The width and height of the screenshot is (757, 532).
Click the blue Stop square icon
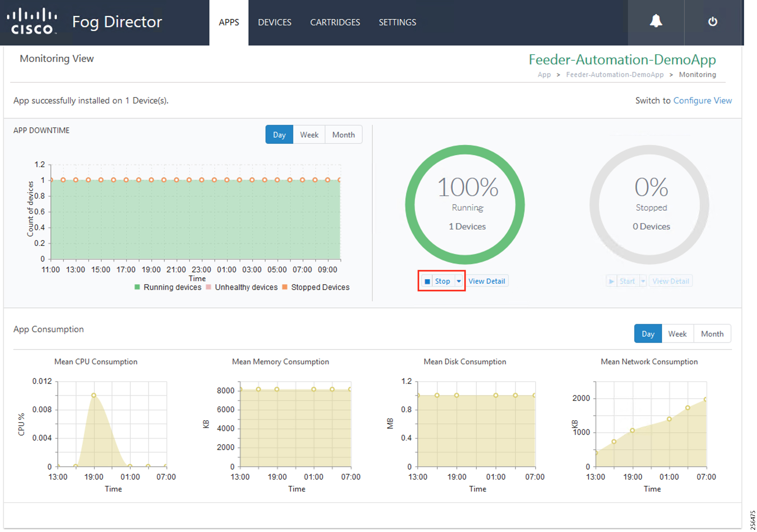coord(427,281)
